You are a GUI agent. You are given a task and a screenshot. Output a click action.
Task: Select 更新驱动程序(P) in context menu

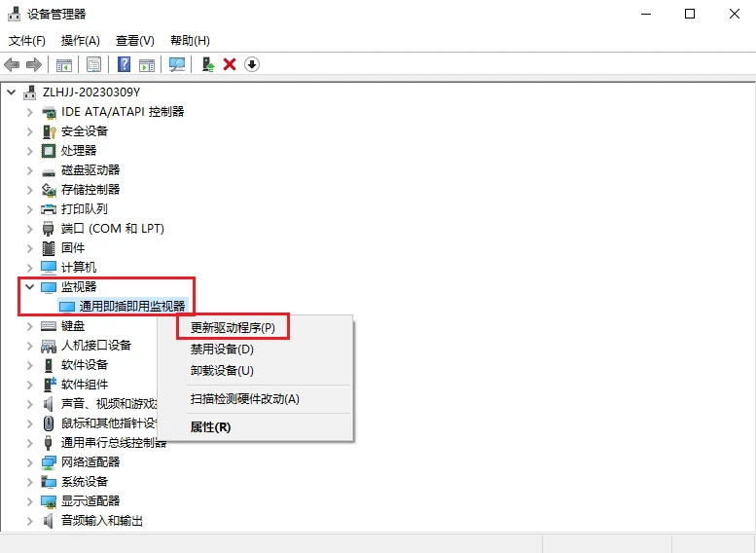click(233, 328)
